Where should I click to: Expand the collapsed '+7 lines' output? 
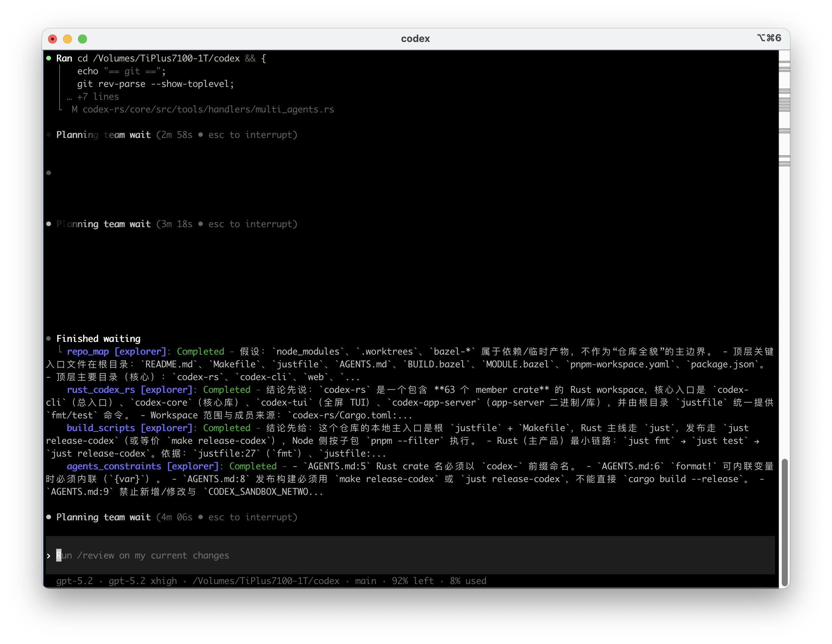97,97
